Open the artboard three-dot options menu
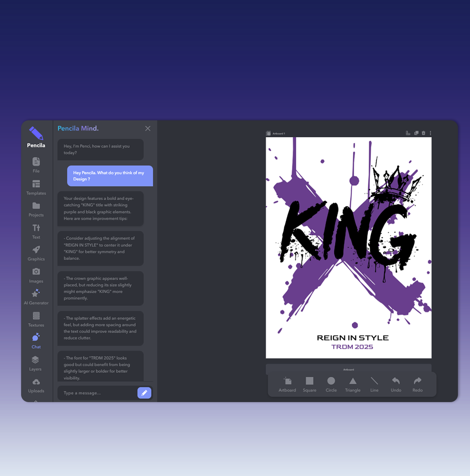The image size is (470, 476). (x=430, y=133)
